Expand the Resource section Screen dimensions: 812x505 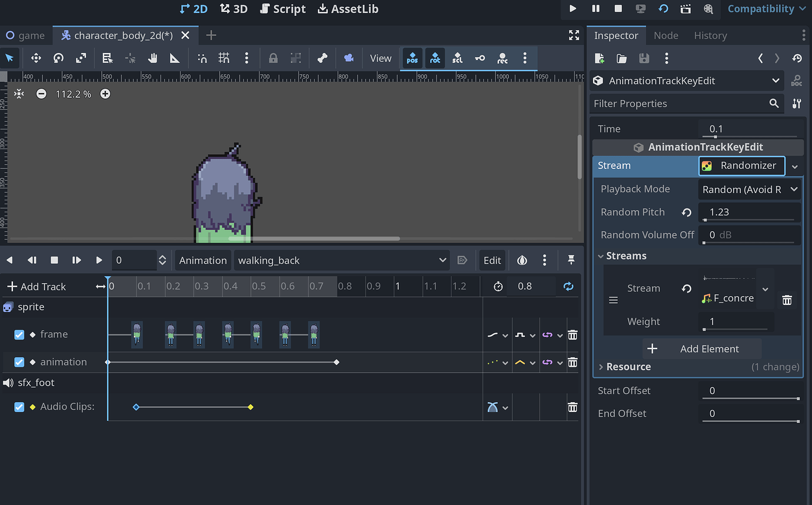coord(628,367)
